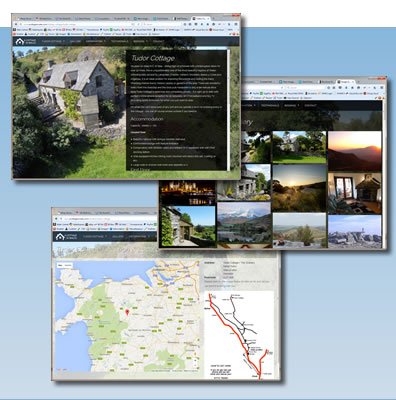Open the orange mountain sunset gallery thumbnail
This screenshot has width=396, height=400.
[355, 151]
